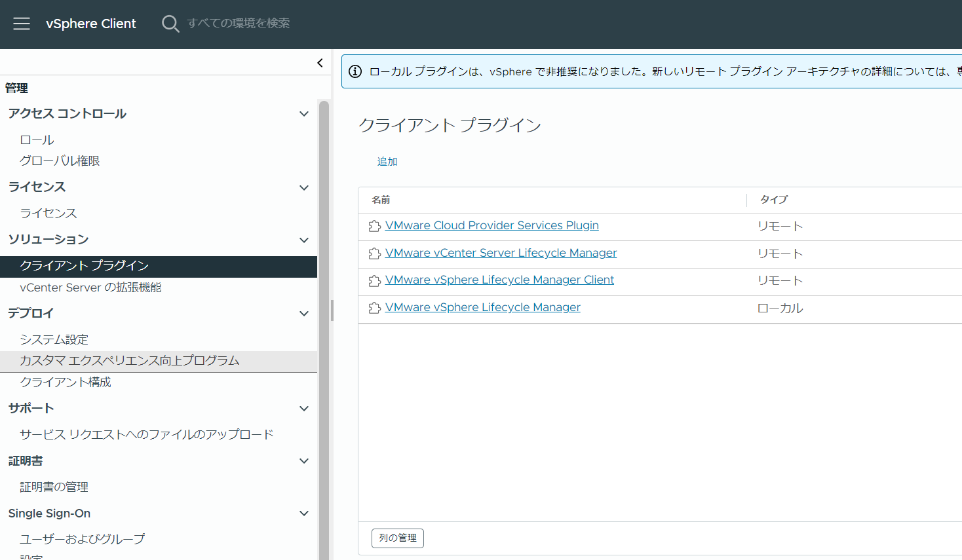This screenshot has width=962, height=560.
Task: Collapse the sidebar with the chevron arrow
Action: pyautogui.click(x=320, y=63)
